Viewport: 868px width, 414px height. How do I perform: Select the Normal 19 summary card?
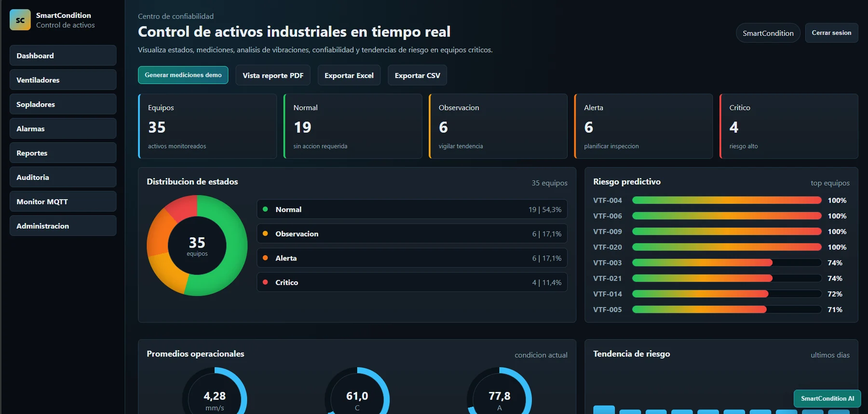pos(353,126)
